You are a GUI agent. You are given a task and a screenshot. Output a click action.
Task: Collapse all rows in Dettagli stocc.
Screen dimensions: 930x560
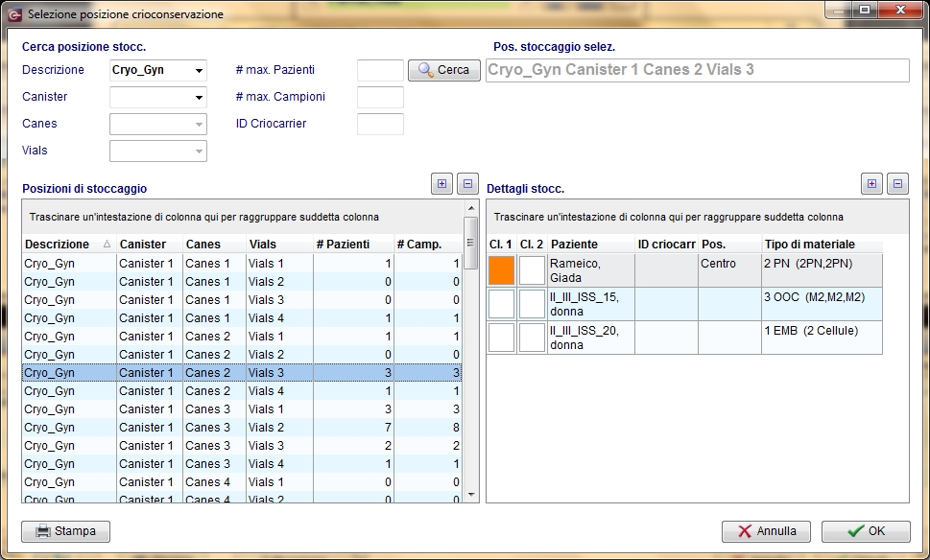point(897,184)
